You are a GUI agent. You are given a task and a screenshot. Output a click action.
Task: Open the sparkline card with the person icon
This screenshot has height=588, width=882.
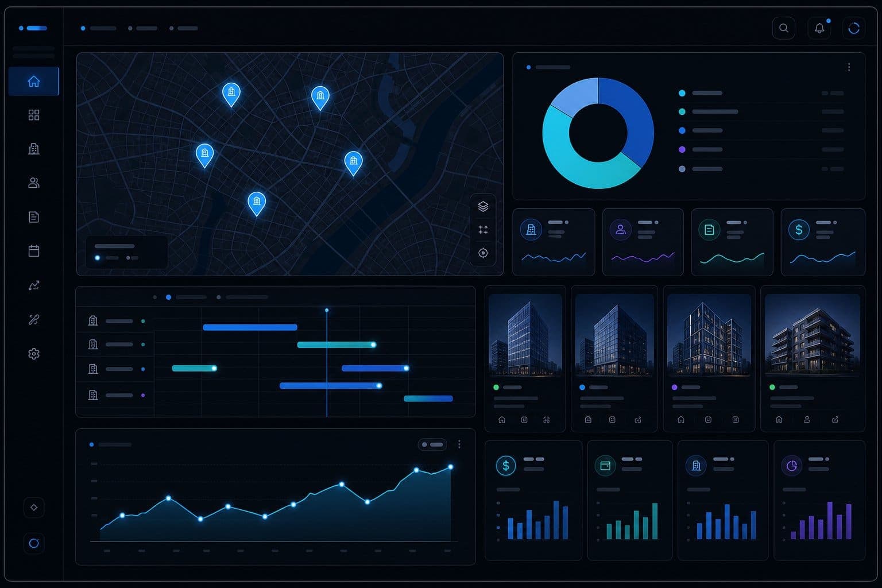click(x=643, y=242)
